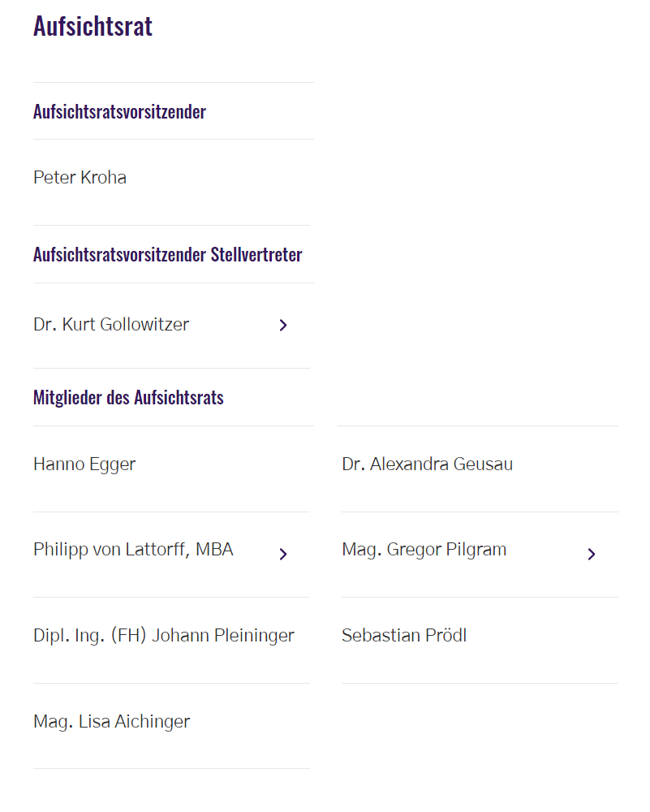
Task: Click the Mitglieder des Aufsichtsrats heading
Action: click(x=128, y=398)
